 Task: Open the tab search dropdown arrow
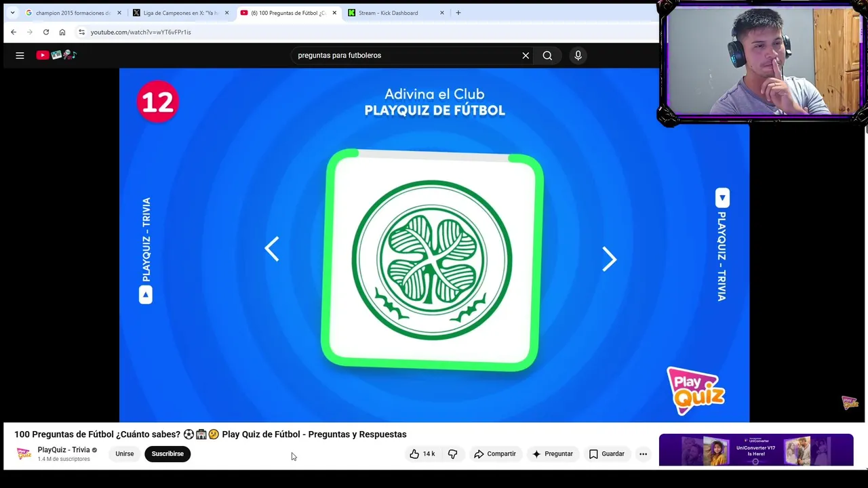tap(12, 13)
